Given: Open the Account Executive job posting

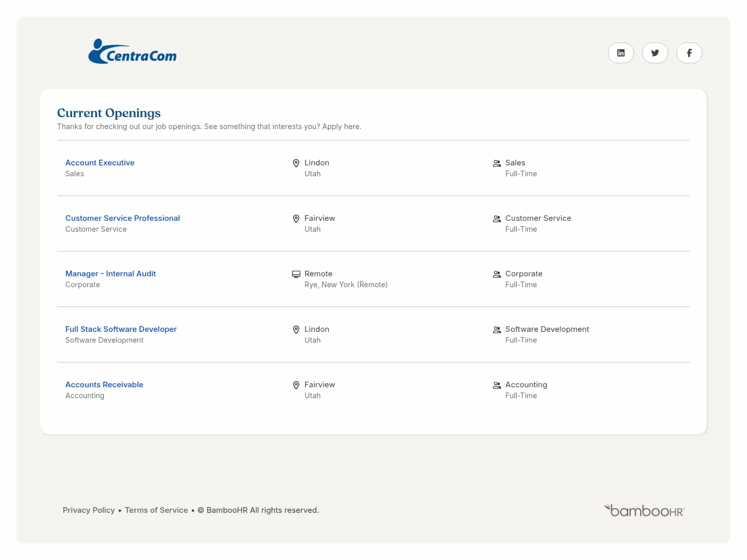Looking at the screenshot, I should tap(100, 163).
